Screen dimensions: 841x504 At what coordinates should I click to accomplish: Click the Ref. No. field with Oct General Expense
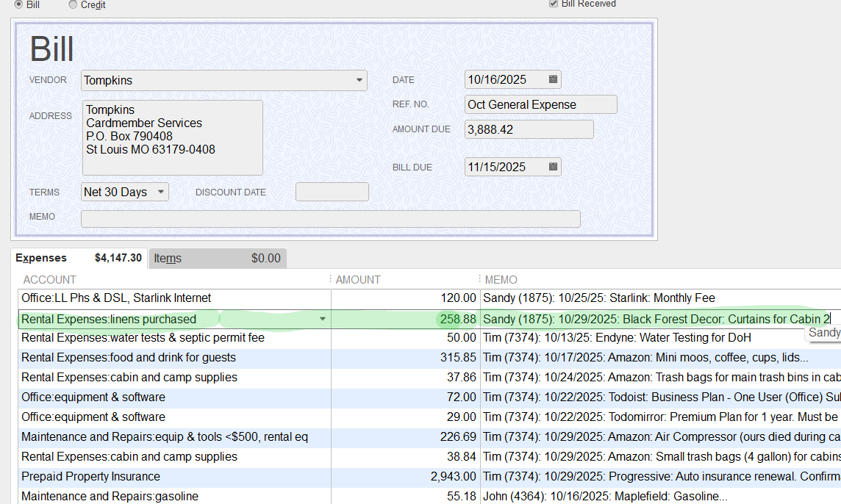tap(540, 104)
